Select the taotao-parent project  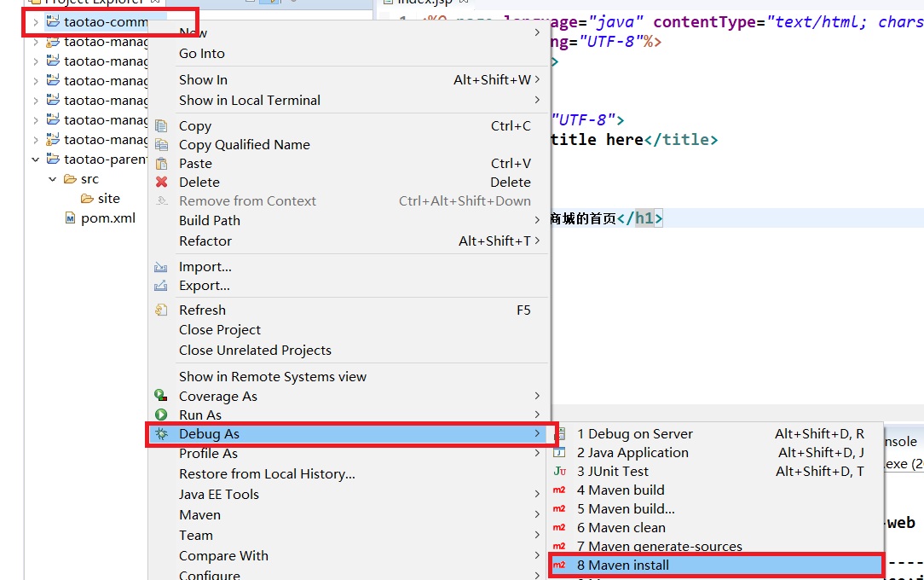pyautogui.click(x=106, y=159)
